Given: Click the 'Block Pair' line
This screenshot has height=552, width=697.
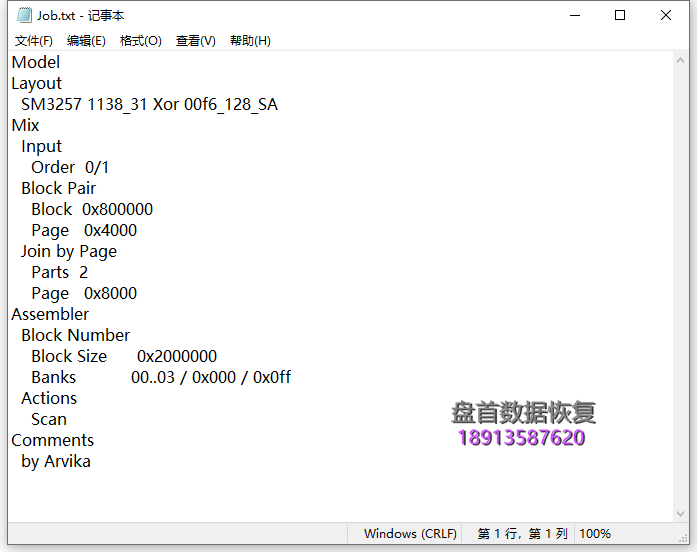Looking at the screenshot, I should coord(58,188).
